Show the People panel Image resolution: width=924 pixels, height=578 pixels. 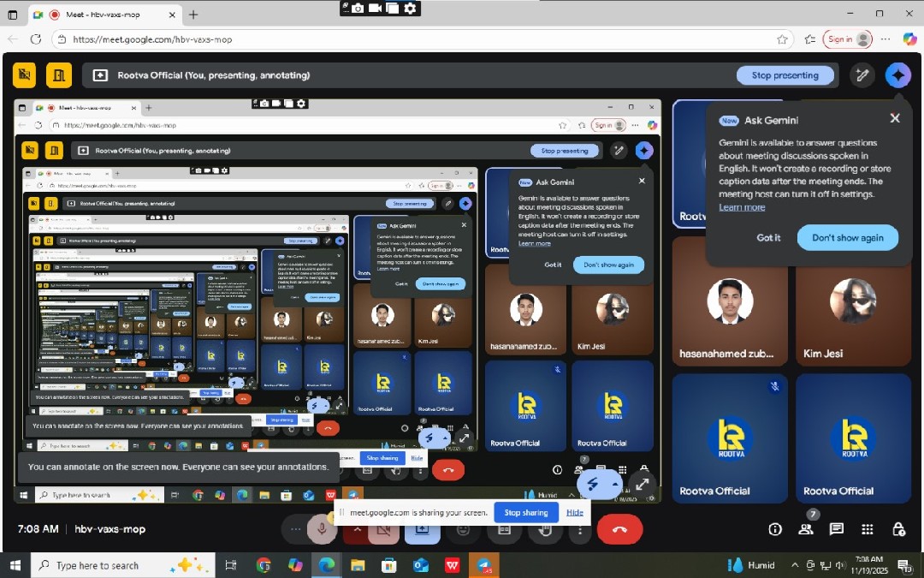(x=806, y=529)
